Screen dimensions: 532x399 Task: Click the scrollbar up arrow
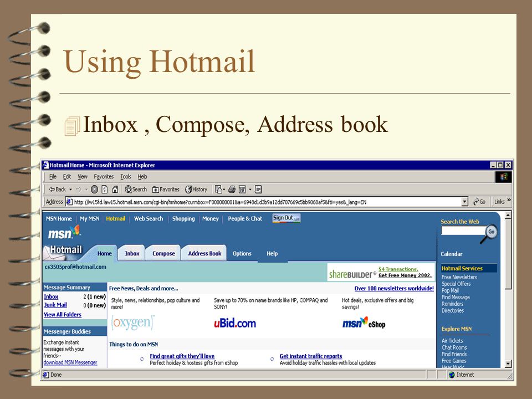[508, 215]
